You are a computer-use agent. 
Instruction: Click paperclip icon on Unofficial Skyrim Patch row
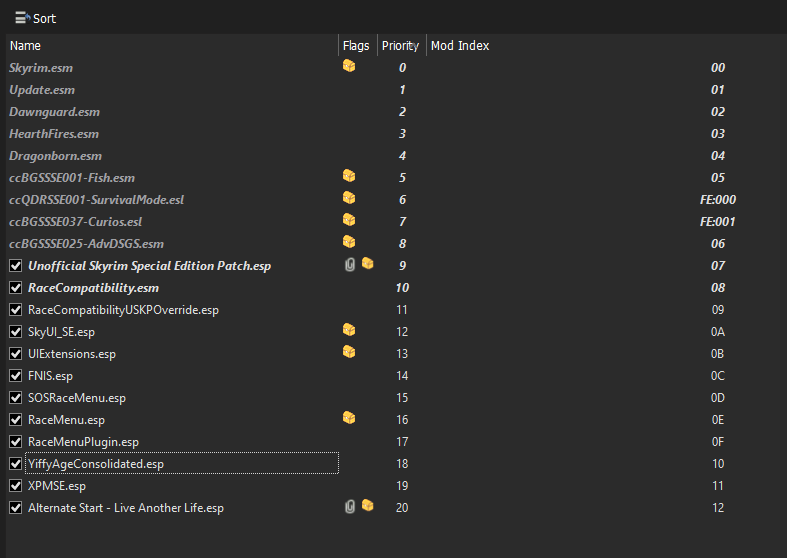click(x=350, y=264)
